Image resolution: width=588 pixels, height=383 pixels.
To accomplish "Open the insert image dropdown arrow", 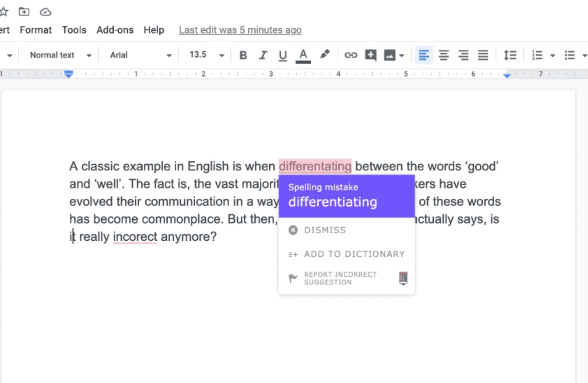I will point(401,56).
